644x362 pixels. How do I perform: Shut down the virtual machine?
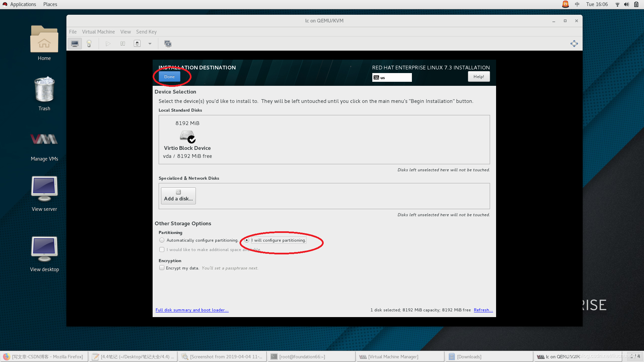pyautogui.click(x=137, y=44)
